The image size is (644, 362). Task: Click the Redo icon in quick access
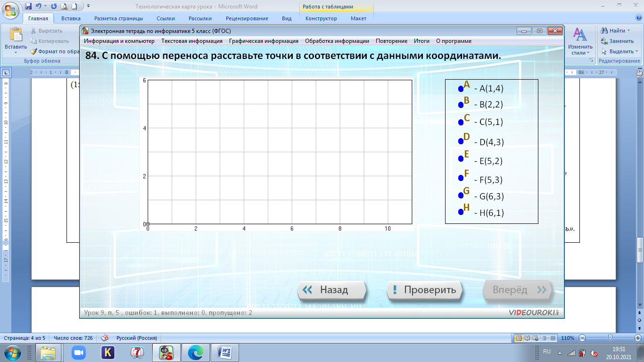coord(53,7)
